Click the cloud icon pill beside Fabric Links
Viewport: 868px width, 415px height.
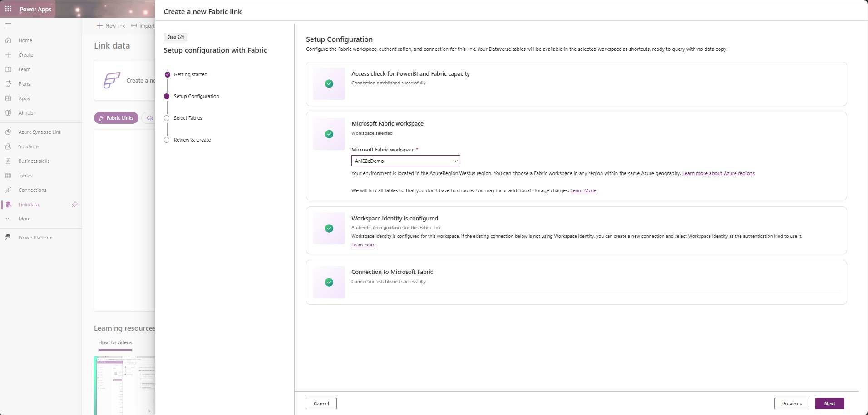click(148, 118)
